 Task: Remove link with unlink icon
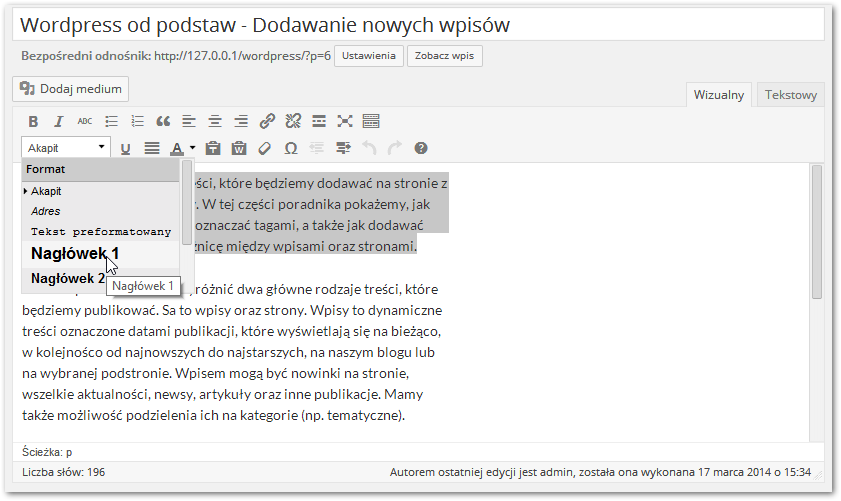293,122
